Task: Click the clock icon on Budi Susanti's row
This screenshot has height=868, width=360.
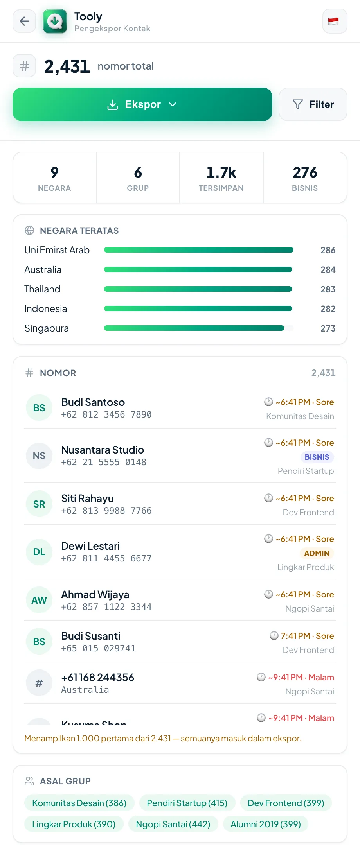Action: pos(274,636)
